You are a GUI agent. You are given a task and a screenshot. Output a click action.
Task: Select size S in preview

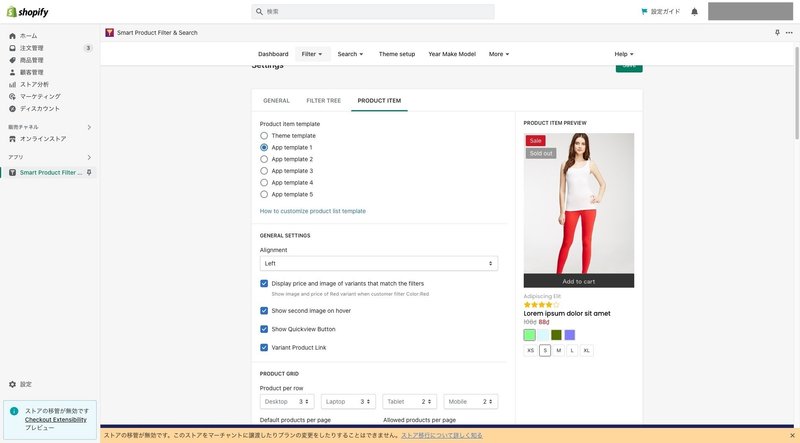click(545, 351)
